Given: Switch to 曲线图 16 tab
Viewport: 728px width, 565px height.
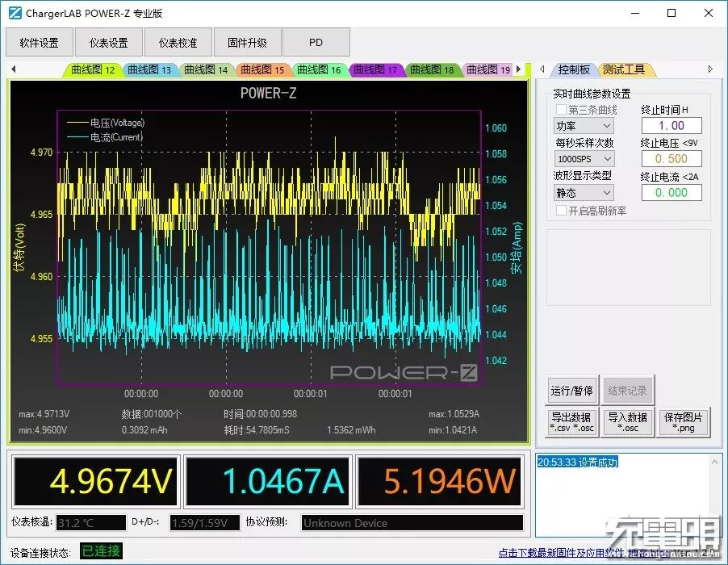Looking at the screenshot, I should click(x=319, y=69).
